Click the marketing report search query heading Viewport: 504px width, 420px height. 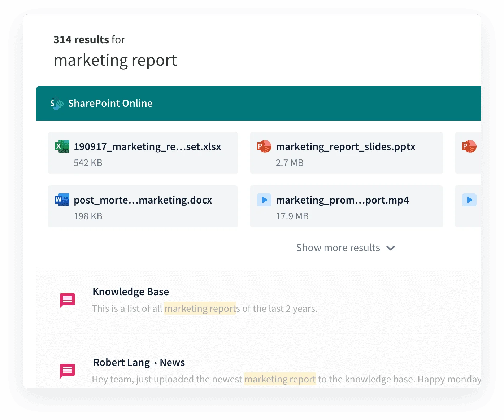[x=115, y=60]
